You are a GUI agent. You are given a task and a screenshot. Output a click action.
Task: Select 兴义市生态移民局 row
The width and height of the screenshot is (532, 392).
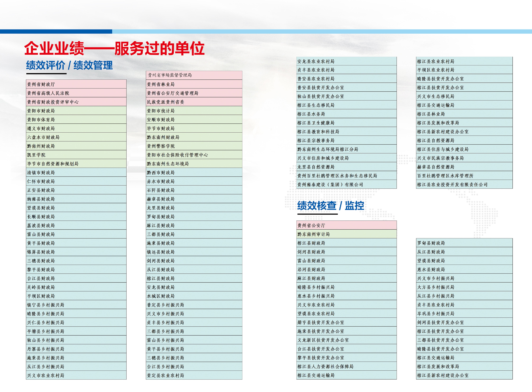coord(464,96)
